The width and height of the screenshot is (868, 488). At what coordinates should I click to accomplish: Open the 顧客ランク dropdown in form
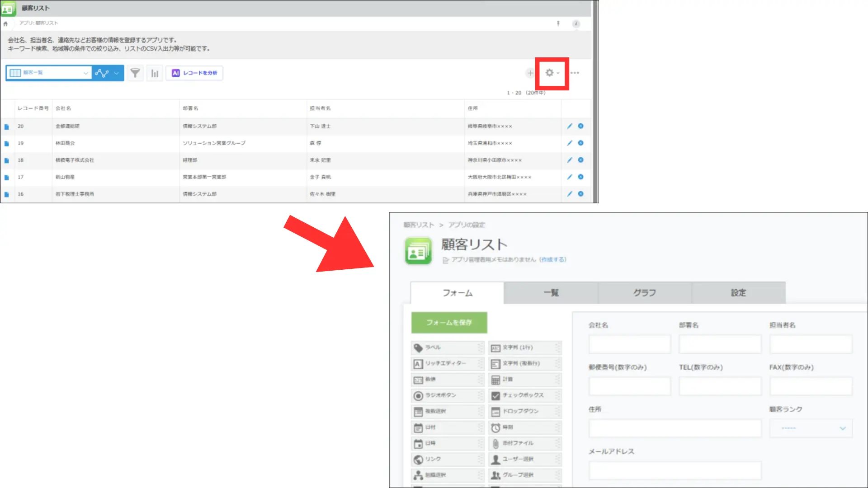pyautogui.click(x=811, y=428)
